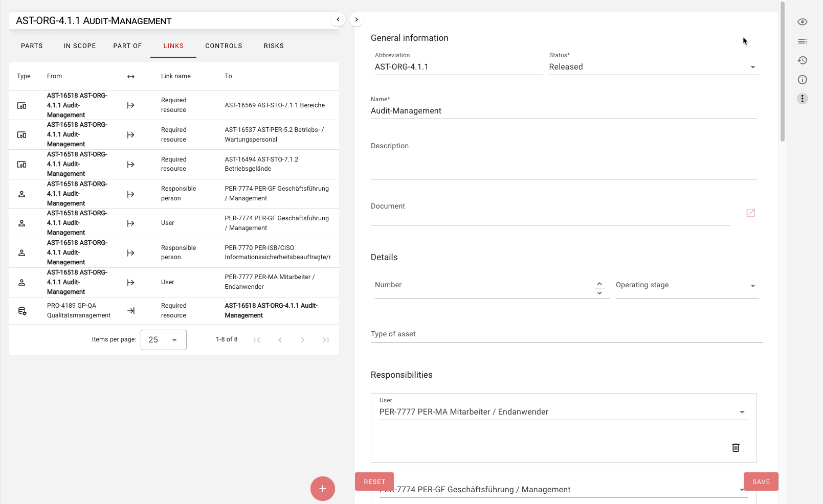Image resolution: width=823 pixels, height=504 pixels.
Task: Delete the PER-7777 user responsibility
Action: [x=736, y=448]
